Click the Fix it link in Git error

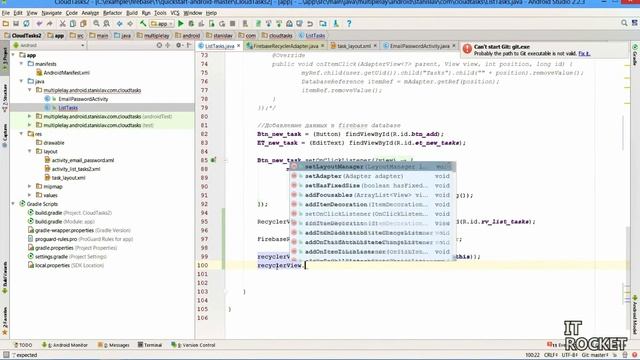[584, 53]
